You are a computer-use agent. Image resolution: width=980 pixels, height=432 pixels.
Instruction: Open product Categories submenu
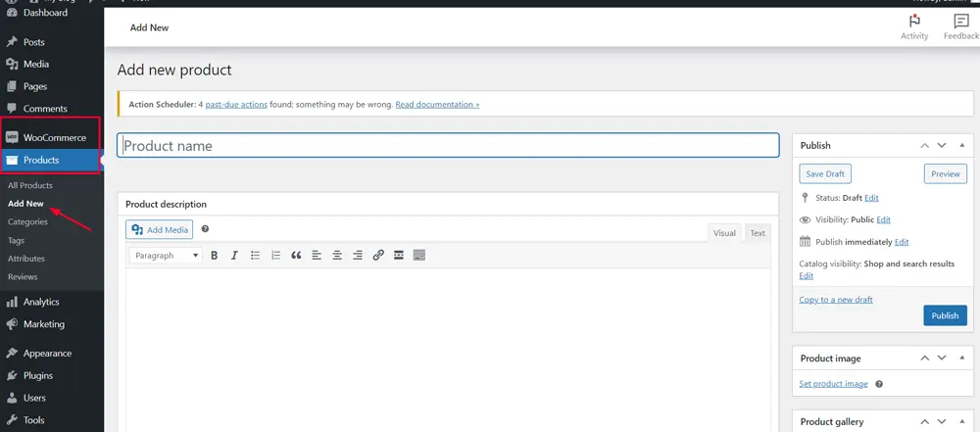click(27, 221)
